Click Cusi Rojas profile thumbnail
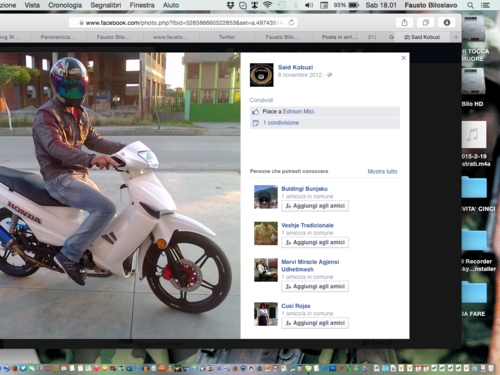 pyautogui.click(x=266, y=314)
